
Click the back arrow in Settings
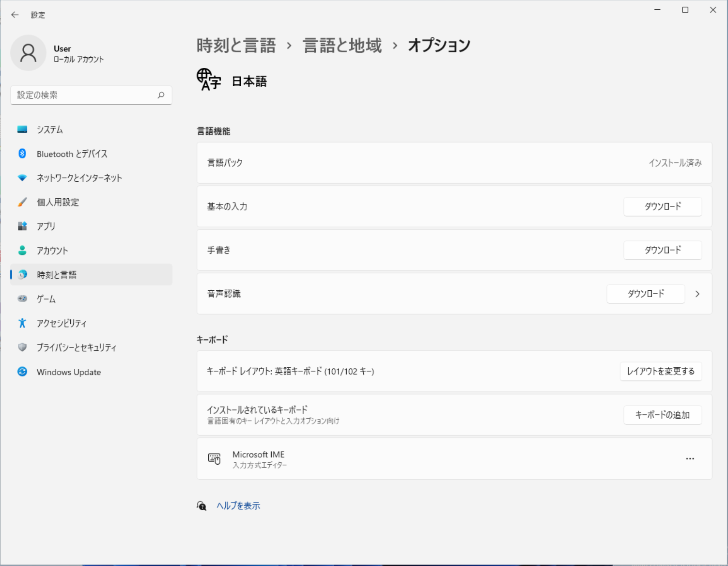[x=15, y=15]
